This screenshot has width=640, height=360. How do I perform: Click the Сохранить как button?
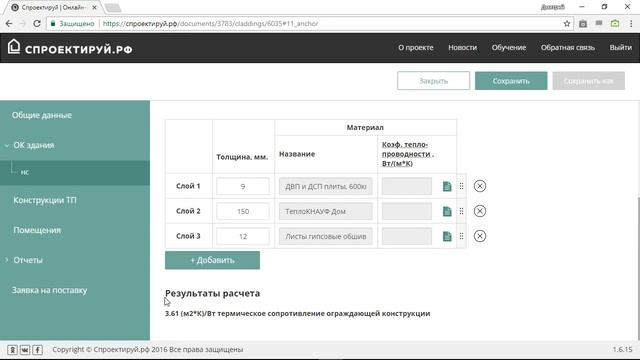click(589, 81)
